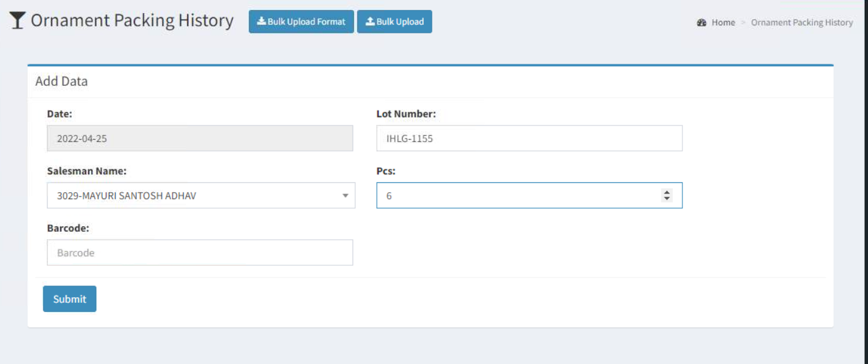Screen dimensions: 868x364
Task: Increase Pcs with the up arrow
Action: (x=667, y=192)
